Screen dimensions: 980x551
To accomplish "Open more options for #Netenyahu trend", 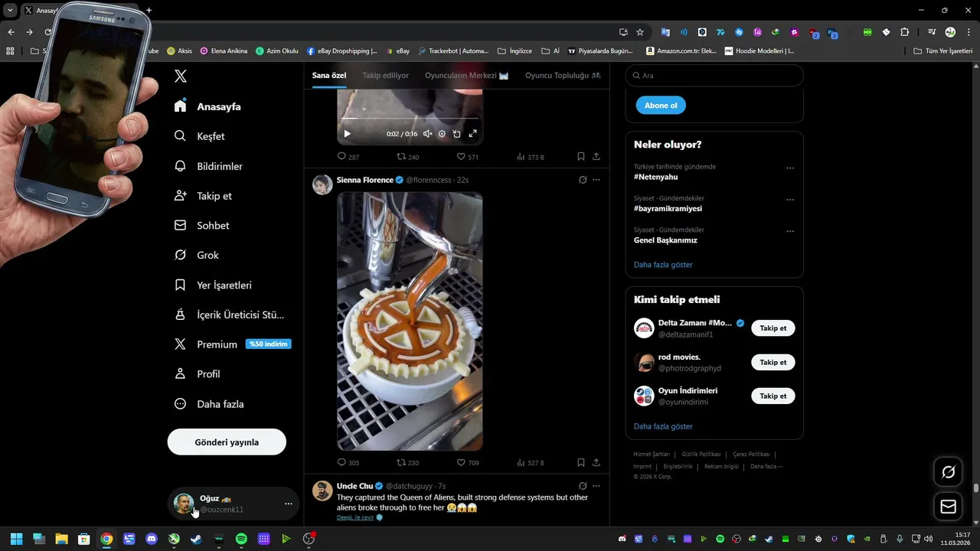I will (790, 168).
